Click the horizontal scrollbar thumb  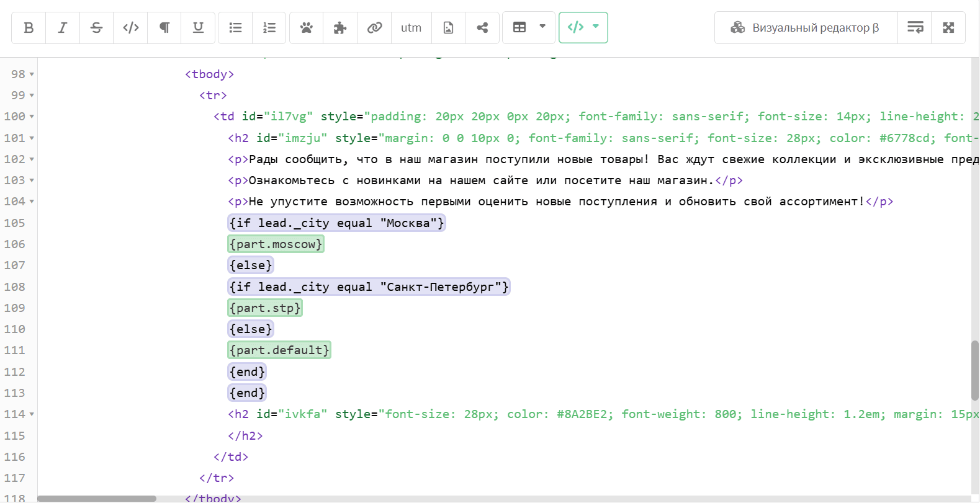[x=97, y=499]
